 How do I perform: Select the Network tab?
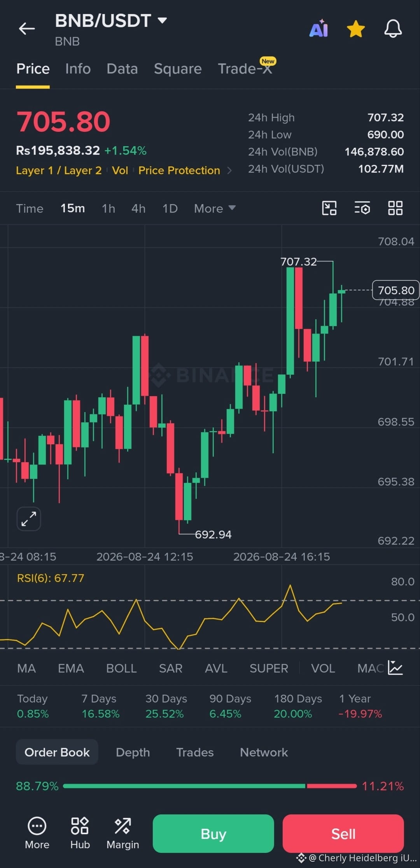tap(264, 752)
